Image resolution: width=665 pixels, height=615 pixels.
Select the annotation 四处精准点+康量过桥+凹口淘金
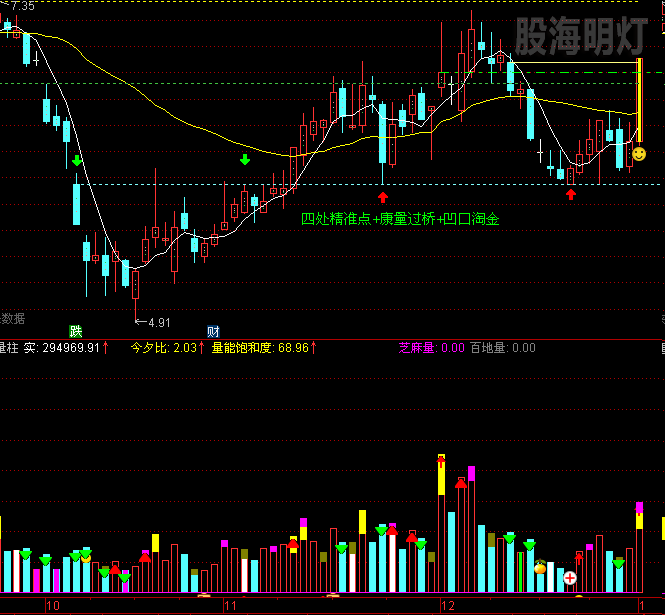tap(400, 219)
